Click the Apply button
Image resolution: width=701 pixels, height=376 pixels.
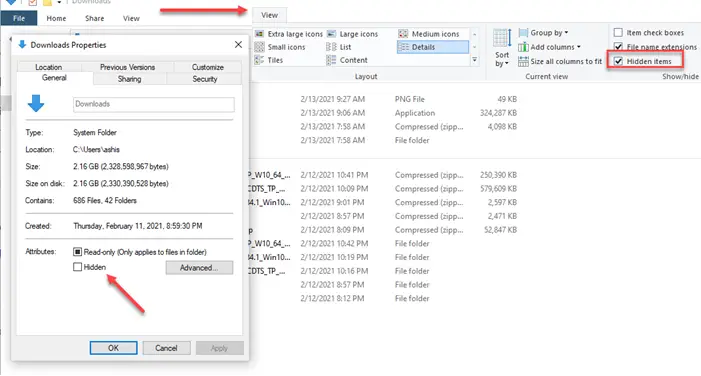pyautogui.click(x=220, y=348)
